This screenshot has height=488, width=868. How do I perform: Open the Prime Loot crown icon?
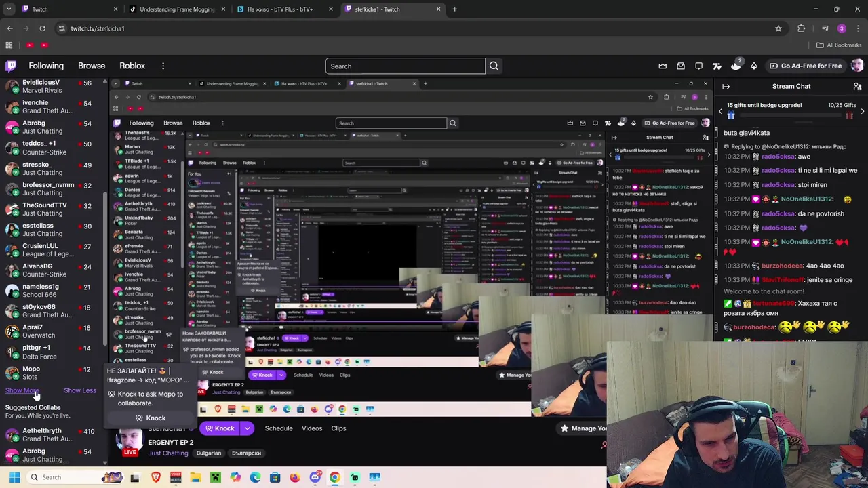pyautogui.click(x=663, y=66)
